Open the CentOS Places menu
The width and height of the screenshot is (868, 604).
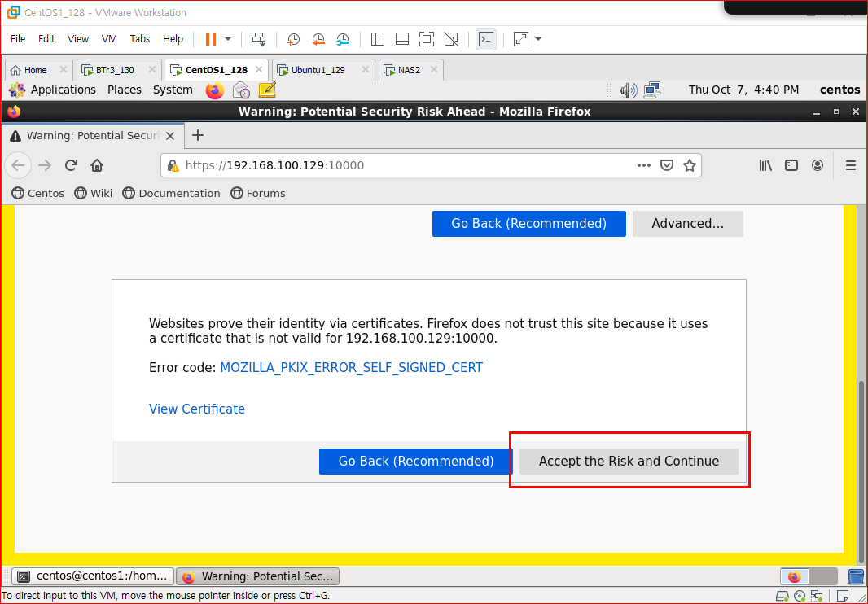coord(125,90)
